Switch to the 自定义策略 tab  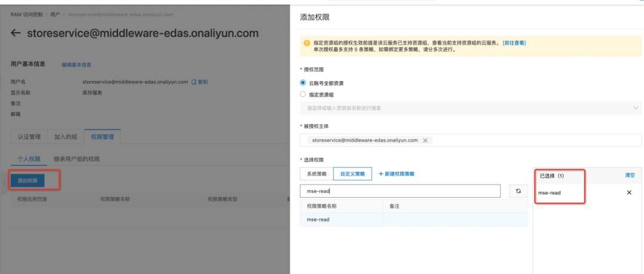tap(352, 173)
